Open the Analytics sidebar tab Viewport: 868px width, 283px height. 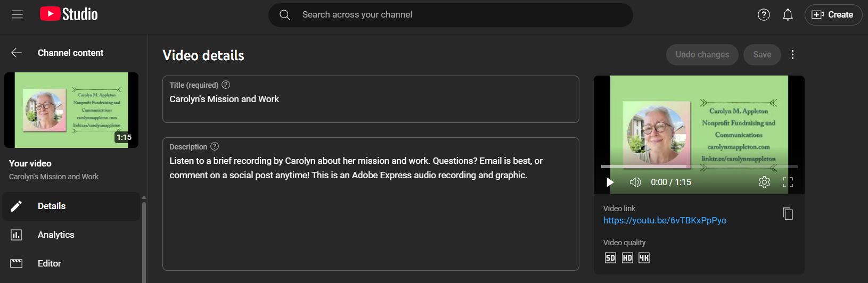pyautogui.click(x=56, y=235)
